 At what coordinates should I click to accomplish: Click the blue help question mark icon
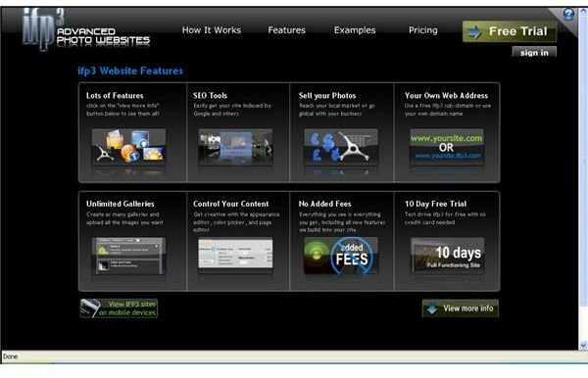pos(568,15)
